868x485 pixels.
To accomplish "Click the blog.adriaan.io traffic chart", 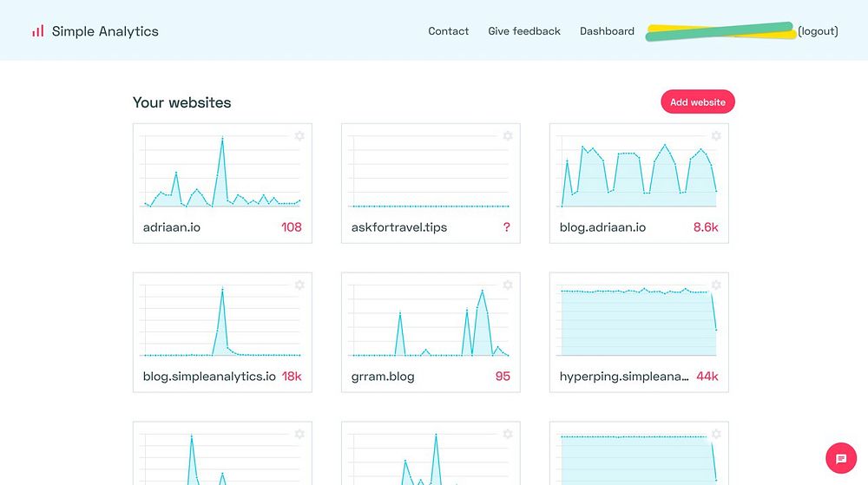I will [636, 171].
